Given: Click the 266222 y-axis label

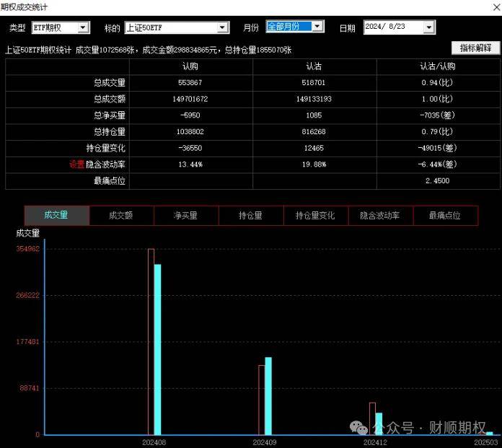Looking at the screenshot, I should 28,295.
